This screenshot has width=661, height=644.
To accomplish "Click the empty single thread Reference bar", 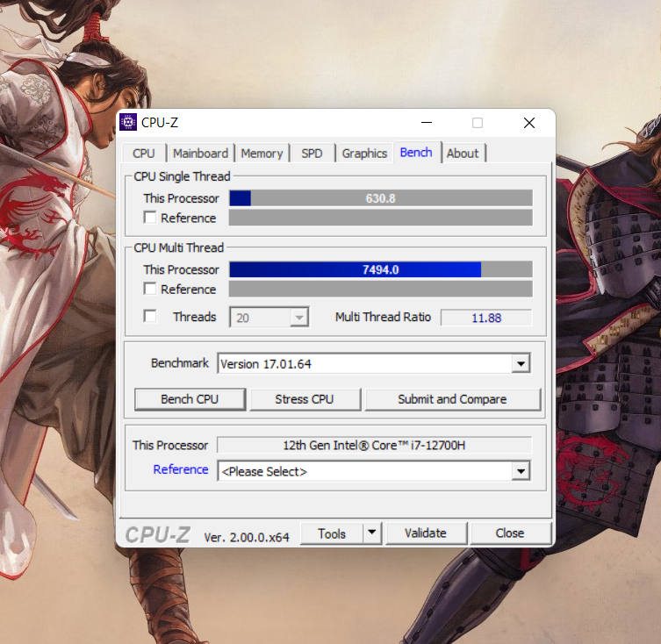I will coord(381,218).
